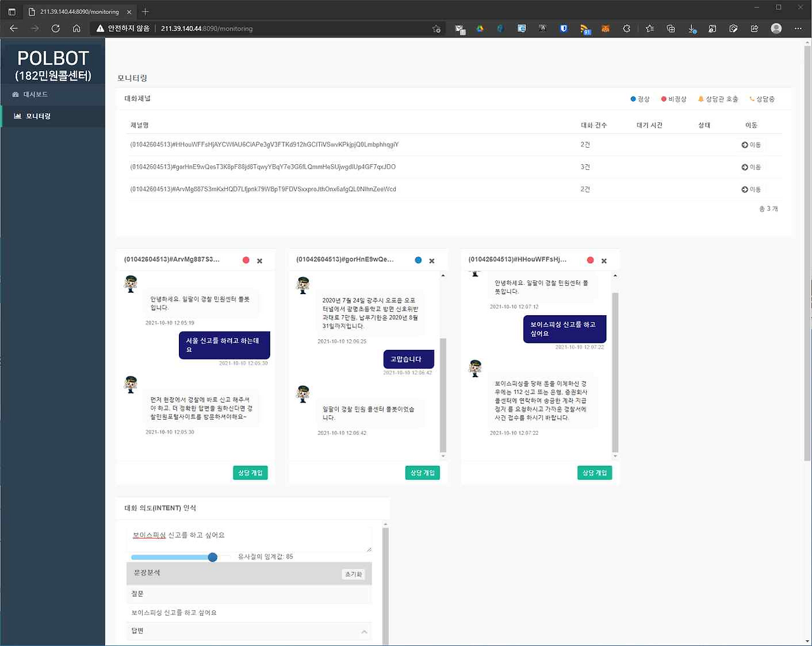Click the not-secure warning icon in address bar

[100, 29]
